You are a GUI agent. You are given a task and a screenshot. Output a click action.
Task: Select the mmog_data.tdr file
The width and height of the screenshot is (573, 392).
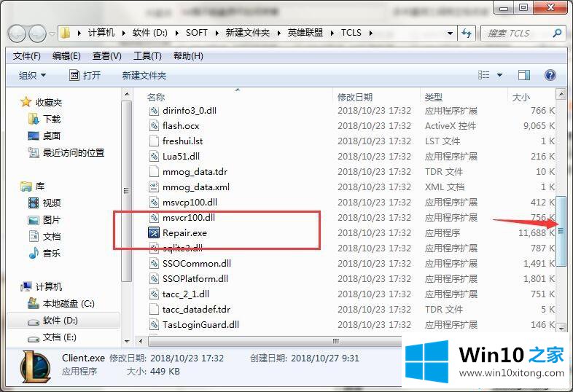pos(195,172)
